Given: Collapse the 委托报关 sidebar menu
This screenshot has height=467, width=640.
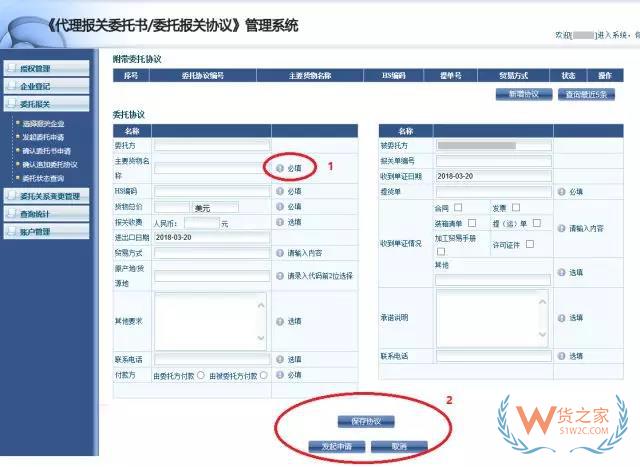Looking at the screenshot, I should tap(47, 104).
